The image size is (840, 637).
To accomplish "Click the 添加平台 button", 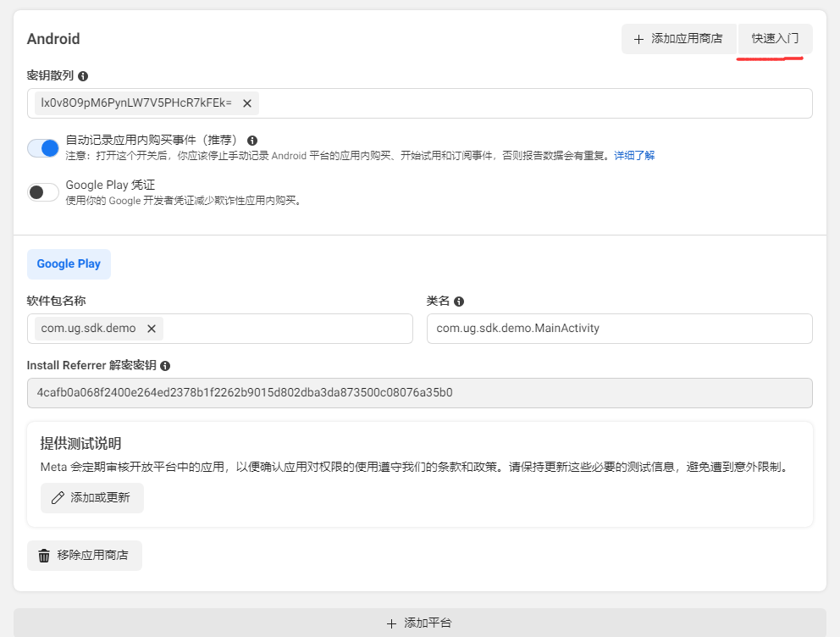I will pyautogui.click(x=420, y=623).
